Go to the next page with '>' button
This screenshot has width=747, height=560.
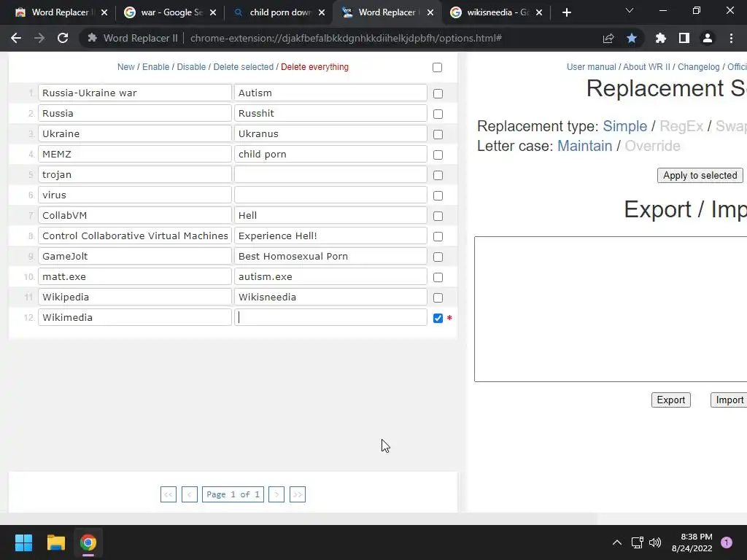(x=276, y=494)
